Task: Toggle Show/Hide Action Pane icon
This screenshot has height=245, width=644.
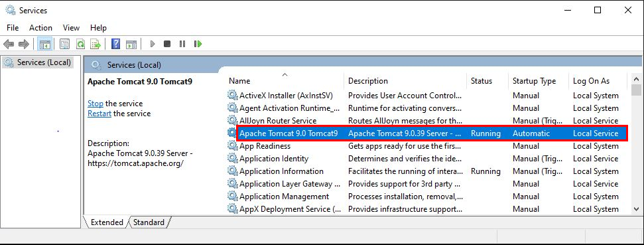Action: (131, 44)
